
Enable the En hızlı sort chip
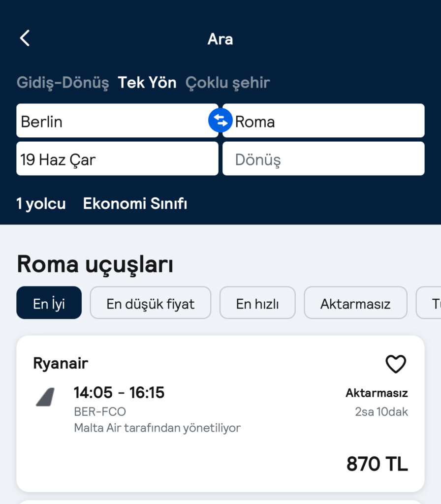click(x=257, y=303)
